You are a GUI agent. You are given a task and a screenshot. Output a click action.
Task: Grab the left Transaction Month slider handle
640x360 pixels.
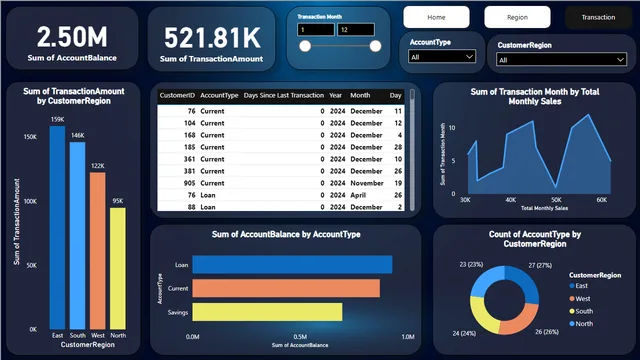(305, 46)
